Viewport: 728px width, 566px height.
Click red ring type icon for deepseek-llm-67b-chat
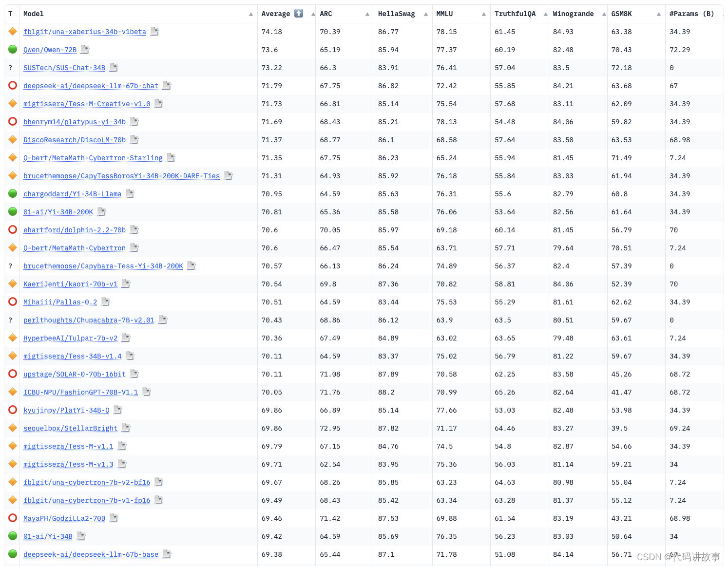[x=13, y=85]
